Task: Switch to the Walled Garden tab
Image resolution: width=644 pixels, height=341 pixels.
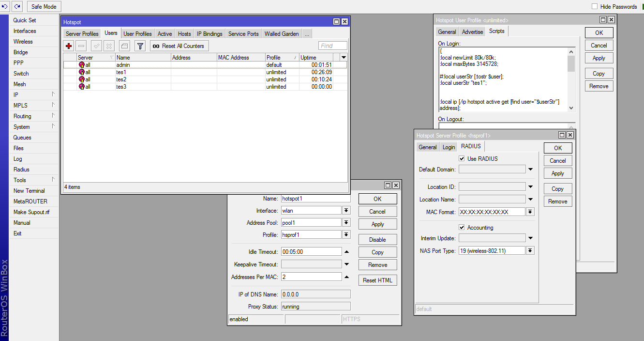Action: coord(282,34)
